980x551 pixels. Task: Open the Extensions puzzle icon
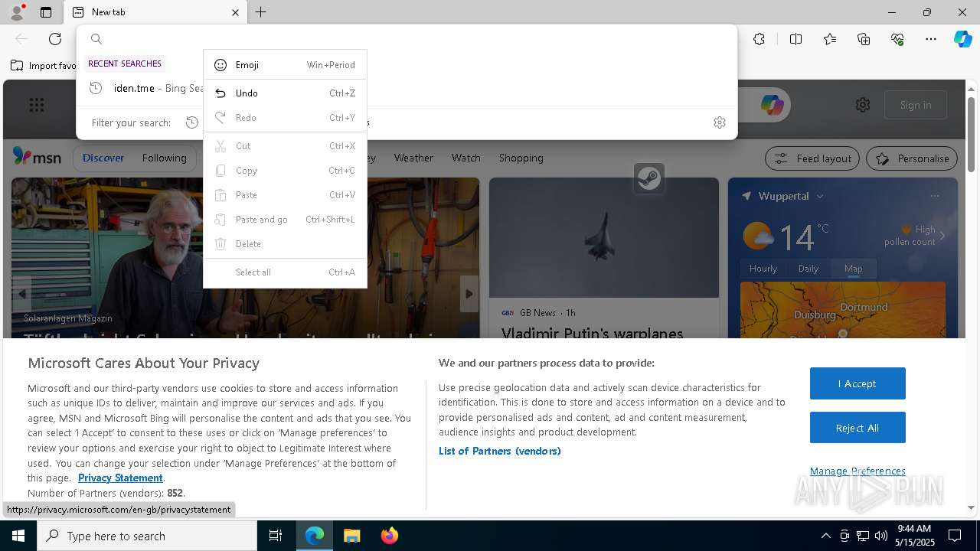coord(759,39)
